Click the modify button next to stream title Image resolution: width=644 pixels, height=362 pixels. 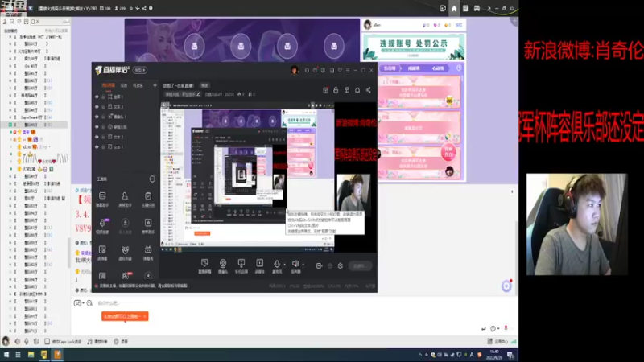[x=204, y=85]
